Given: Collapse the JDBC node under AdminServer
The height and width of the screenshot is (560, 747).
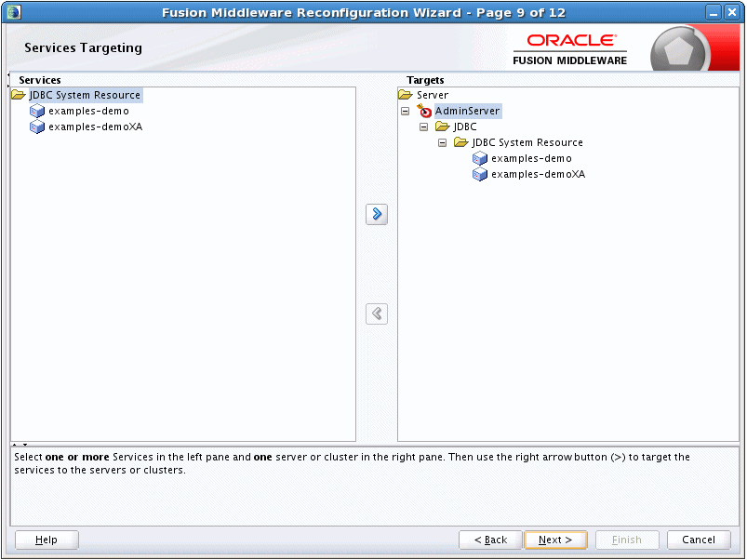Looking at the screenshot, I should click(423, 127).
